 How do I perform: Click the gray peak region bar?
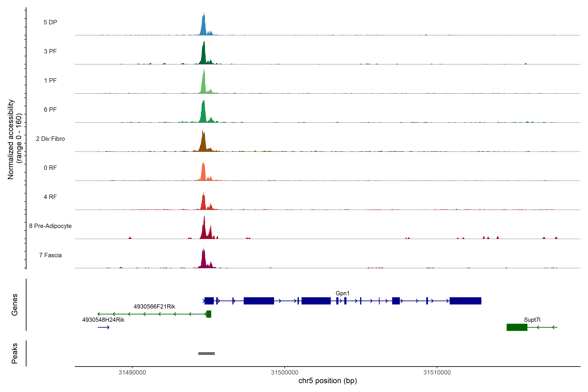tap(206, 353)
